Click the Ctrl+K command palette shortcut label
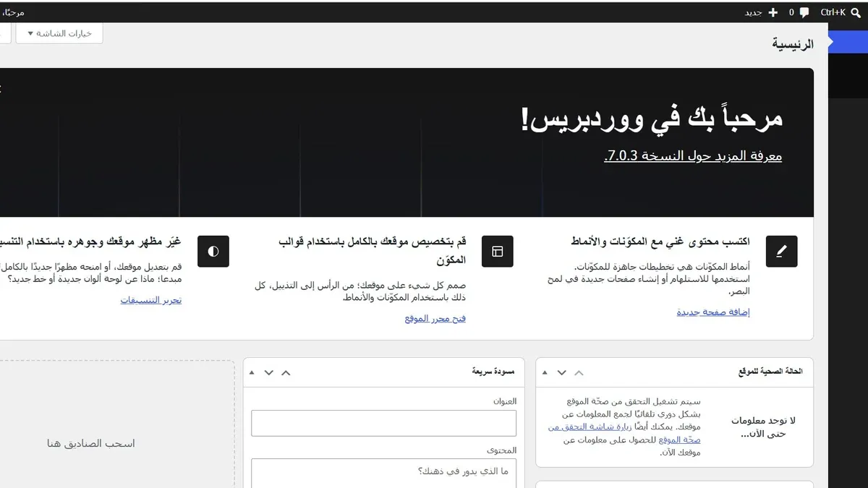 [x=833, y=12]
